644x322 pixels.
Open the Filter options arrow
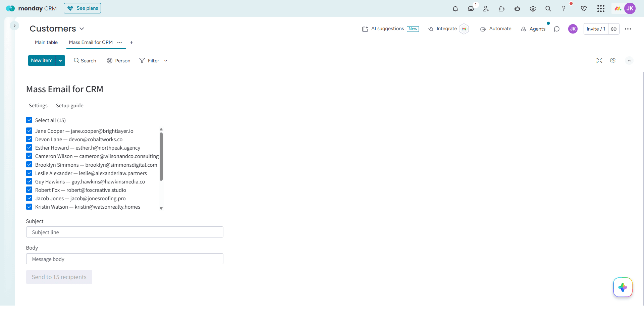tap(166, 61)
